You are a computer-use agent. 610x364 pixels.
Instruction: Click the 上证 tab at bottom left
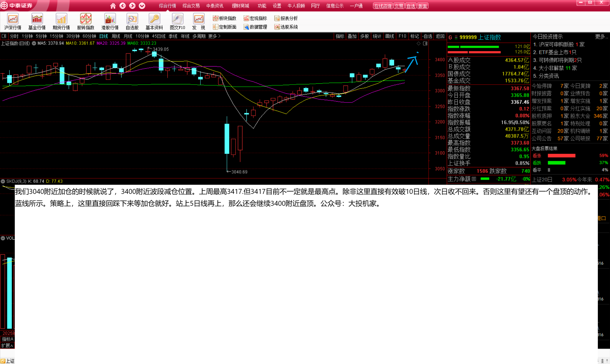coord(8,361)
